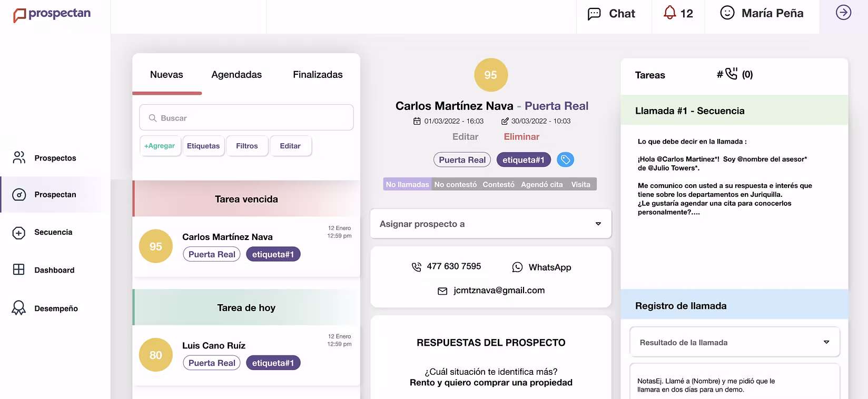Click the gray Editar link under prospect name

click(465, 137)
